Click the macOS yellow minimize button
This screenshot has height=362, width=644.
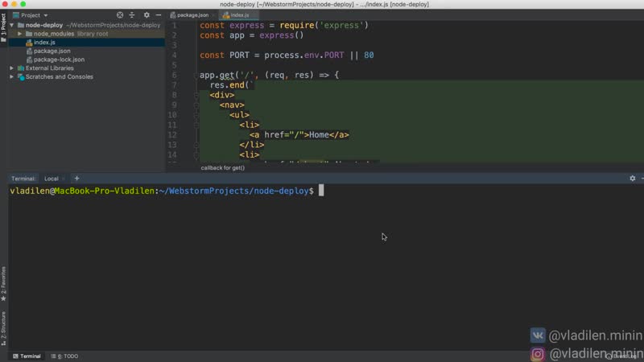[x=14, y=4]
